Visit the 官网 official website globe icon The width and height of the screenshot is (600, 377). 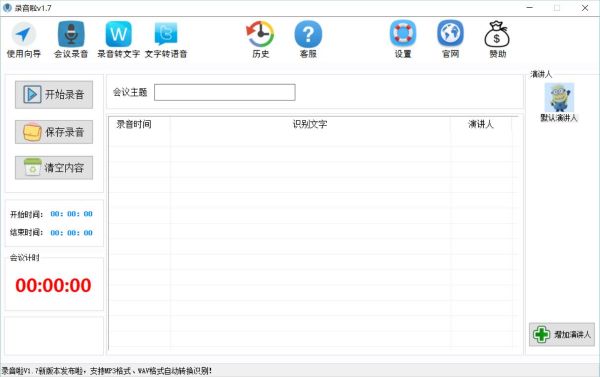[x=450, y=40]
